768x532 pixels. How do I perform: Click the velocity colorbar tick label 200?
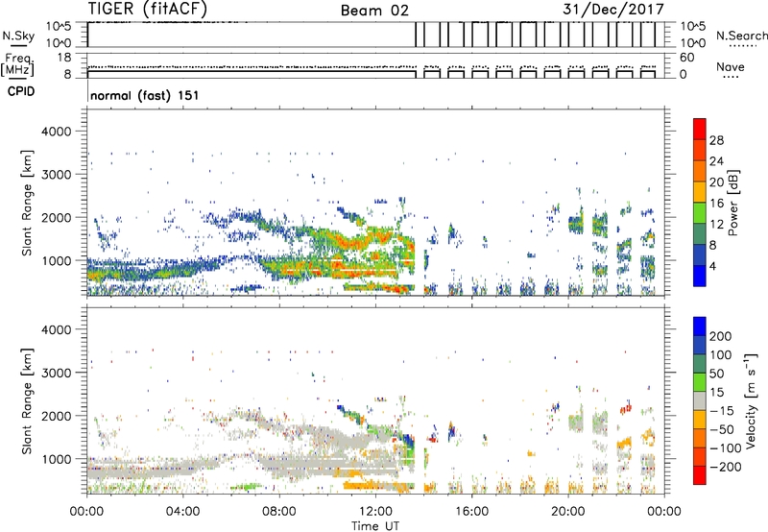pos(721,336)
